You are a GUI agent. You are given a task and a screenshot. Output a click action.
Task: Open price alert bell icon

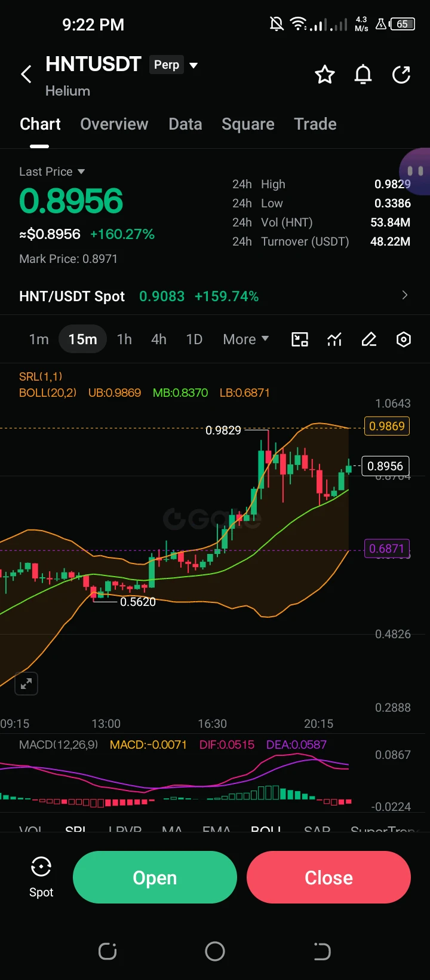(363, 75)
